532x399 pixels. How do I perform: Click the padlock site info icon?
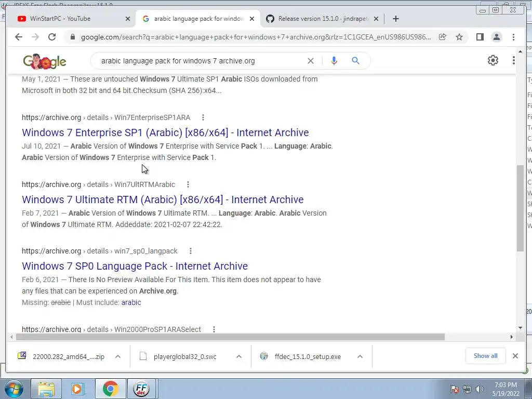[x=72, y=37]
